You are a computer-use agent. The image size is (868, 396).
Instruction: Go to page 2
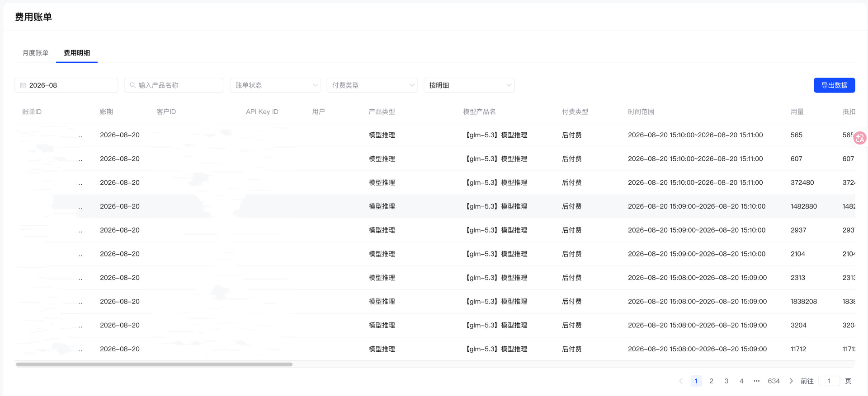tap(711, 381)
